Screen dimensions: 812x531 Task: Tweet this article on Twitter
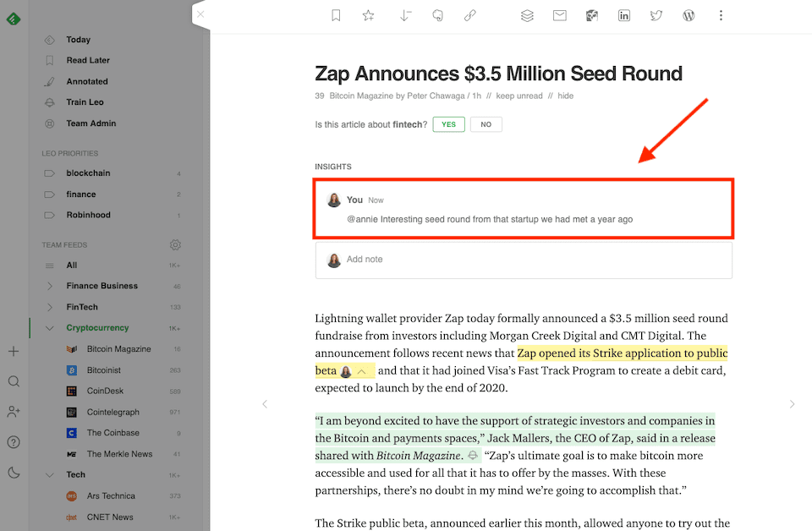click(x=656, y=15)
